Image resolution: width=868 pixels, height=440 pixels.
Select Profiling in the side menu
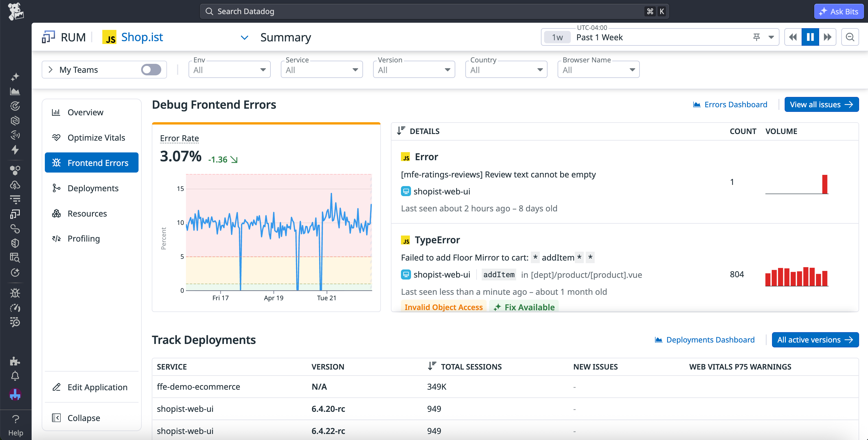click(92, 239)
